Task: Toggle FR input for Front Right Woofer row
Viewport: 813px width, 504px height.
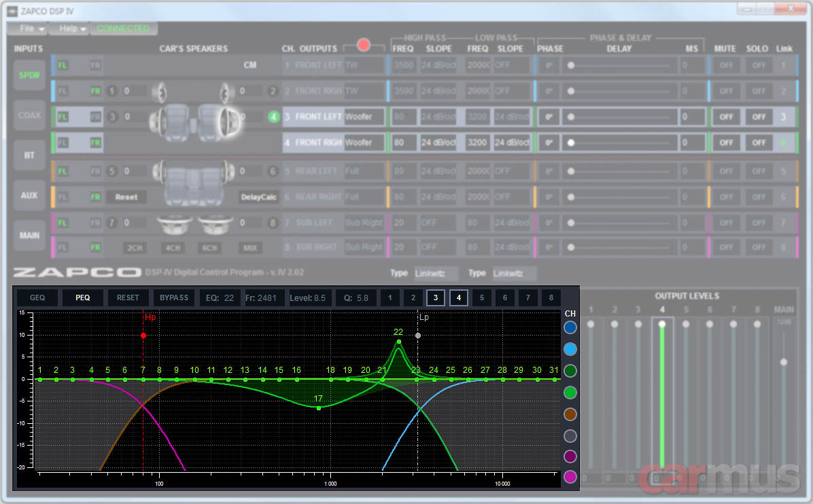Action: point(95,143)
